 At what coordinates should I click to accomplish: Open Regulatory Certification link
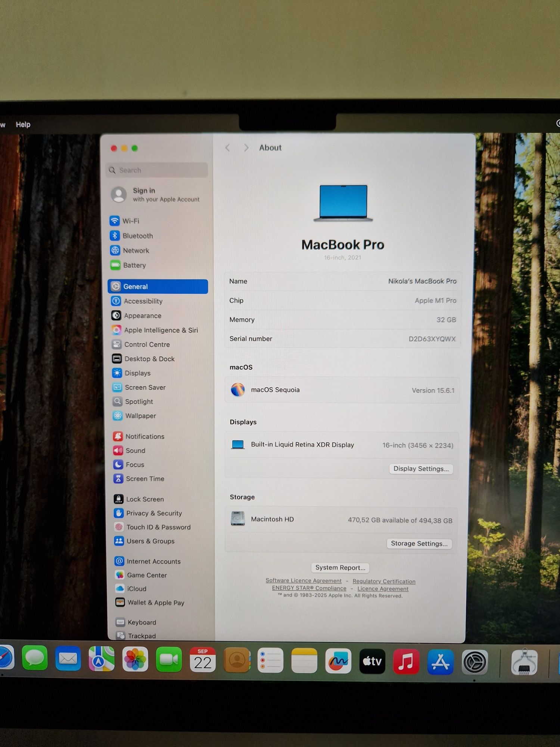click(x=384, y=581)
